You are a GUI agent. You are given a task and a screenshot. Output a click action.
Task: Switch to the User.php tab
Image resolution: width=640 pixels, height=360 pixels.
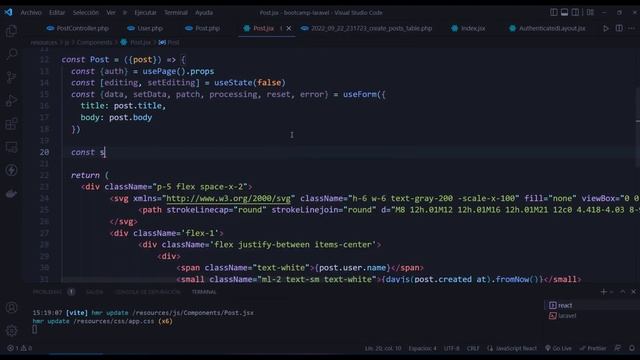tap(145, 28)
